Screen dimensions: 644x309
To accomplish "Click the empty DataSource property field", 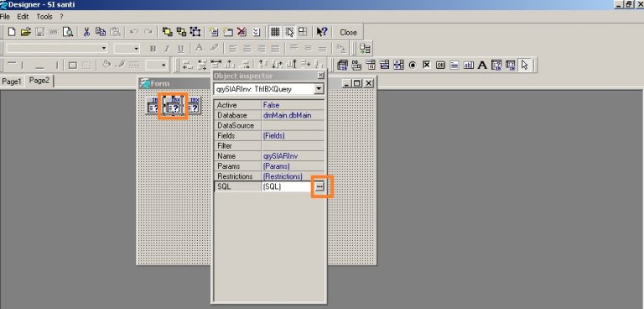I will (293, 125).
